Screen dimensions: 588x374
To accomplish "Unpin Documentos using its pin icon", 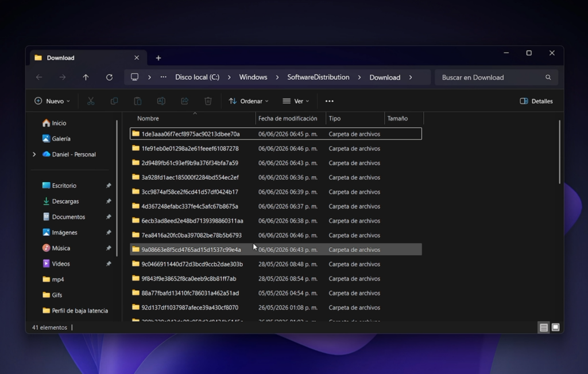I will (x=109, y=217).
